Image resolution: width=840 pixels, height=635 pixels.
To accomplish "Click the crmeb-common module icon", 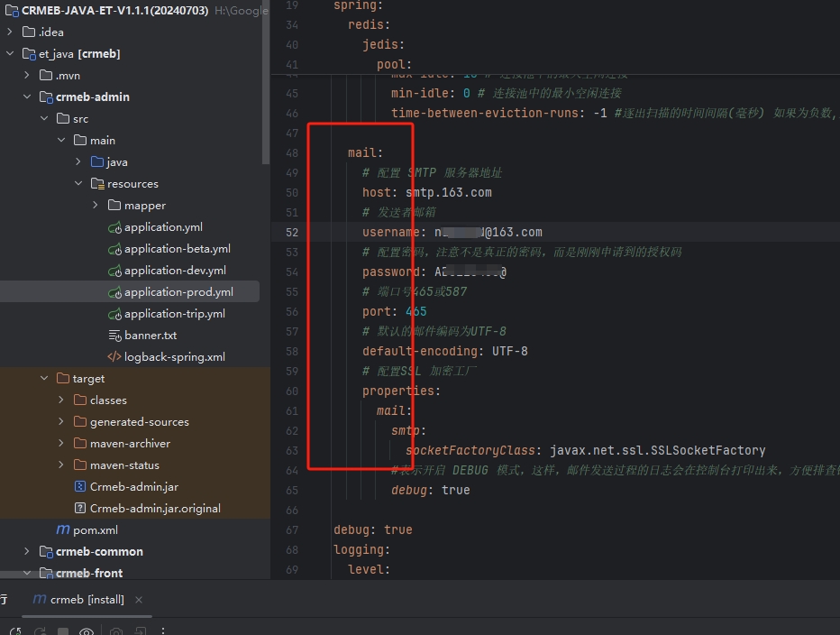I will pyautogui.click(x=46, y=551).
